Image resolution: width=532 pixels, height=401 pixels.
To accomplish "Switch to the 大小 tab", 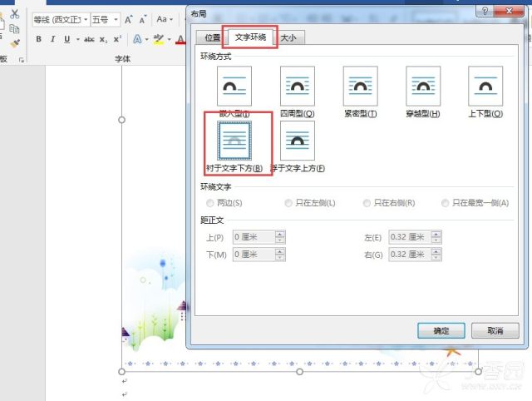I will 288,37.
